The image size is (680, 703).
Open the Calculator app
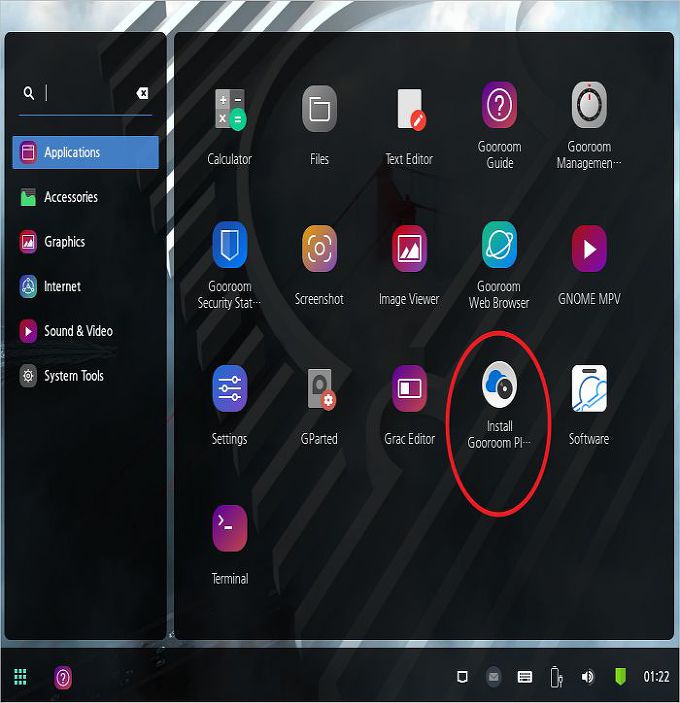pyautogui.click(x=229, y=109)
